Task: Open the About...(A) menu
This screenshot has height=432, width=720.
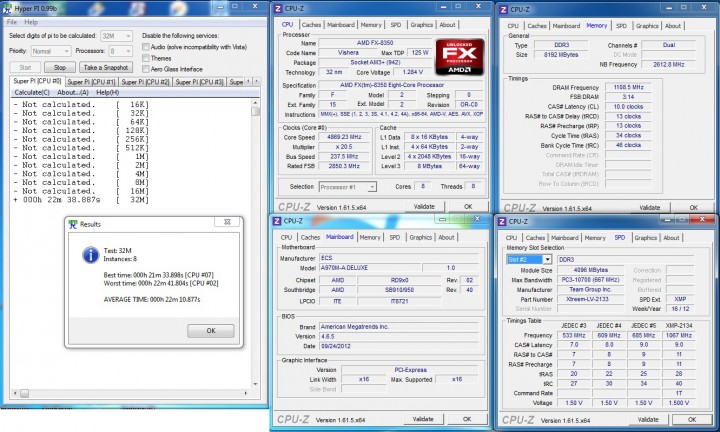Action: (x=73, y=92)
